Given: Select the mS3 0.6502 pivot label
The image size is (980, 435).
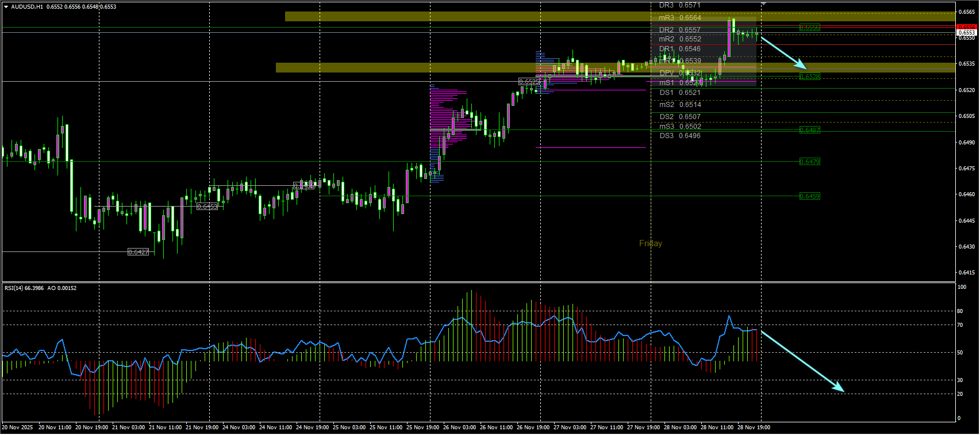Looking at the screenshot, I should click(x=680, y=127).
